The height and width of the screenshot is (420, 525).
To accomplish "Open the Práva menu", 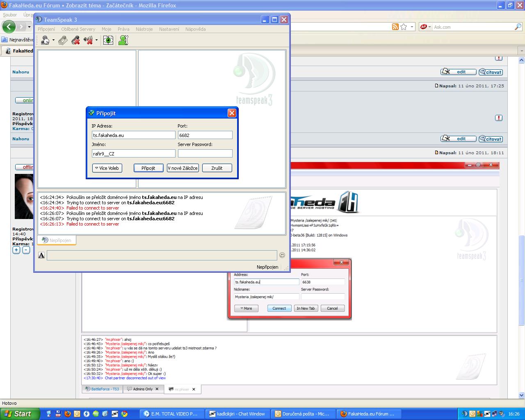I will 123,29.
